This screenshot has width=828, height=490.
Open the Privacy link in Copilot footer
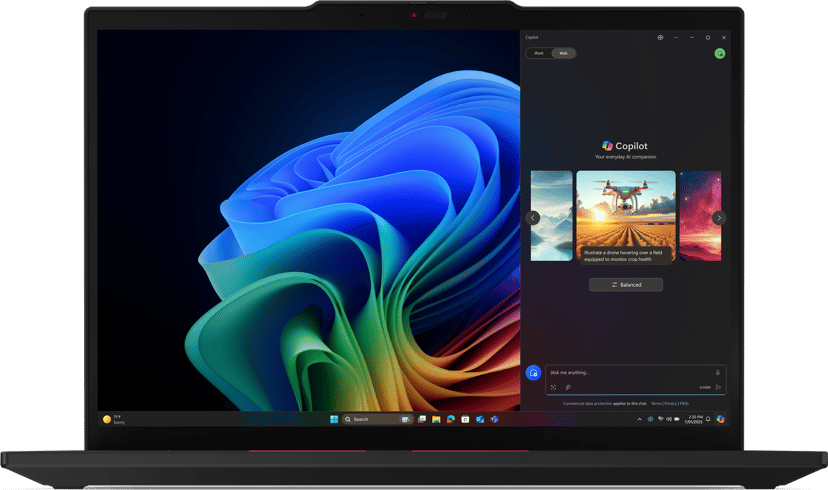pos(671,403)
